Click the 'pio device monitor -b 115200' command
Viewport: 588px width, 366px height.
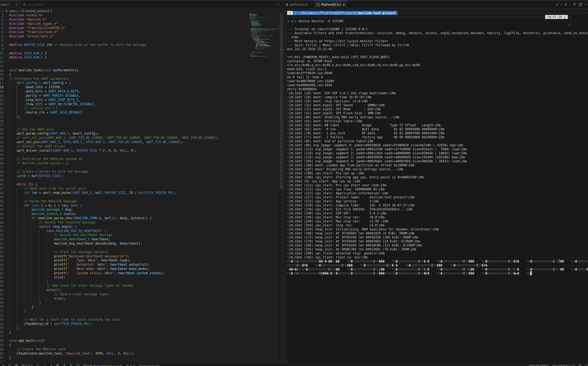point(317,21)
